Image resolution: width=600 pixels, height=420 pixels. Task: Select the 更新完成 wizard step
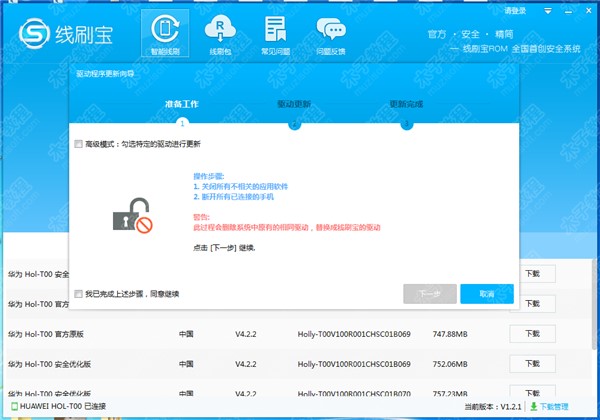(x=406, y=105)
